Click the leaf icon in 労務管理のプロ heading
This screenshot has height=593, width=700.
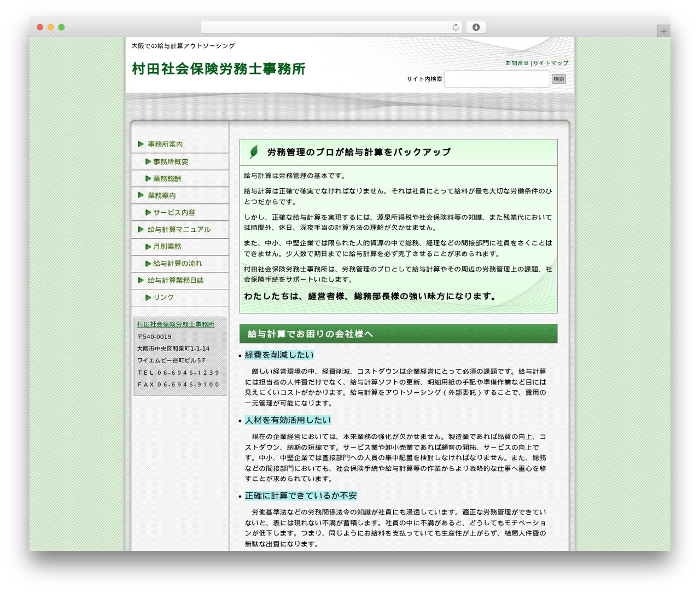tap(254, 152)
